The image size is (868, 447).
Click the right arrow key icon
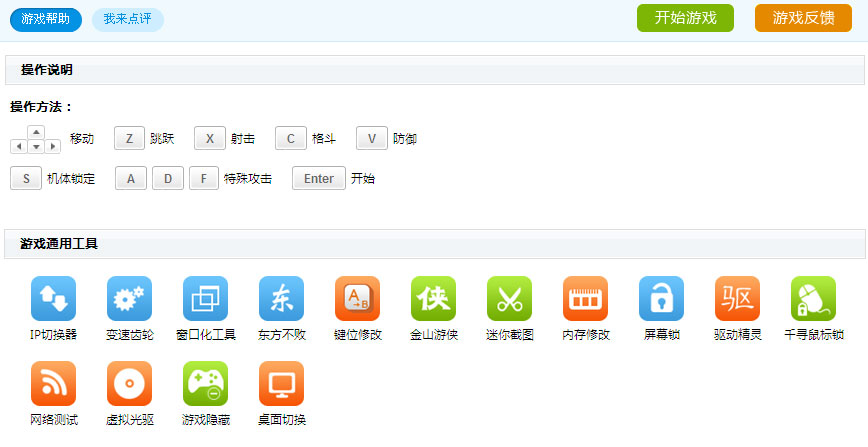click(x=53, y=146)
